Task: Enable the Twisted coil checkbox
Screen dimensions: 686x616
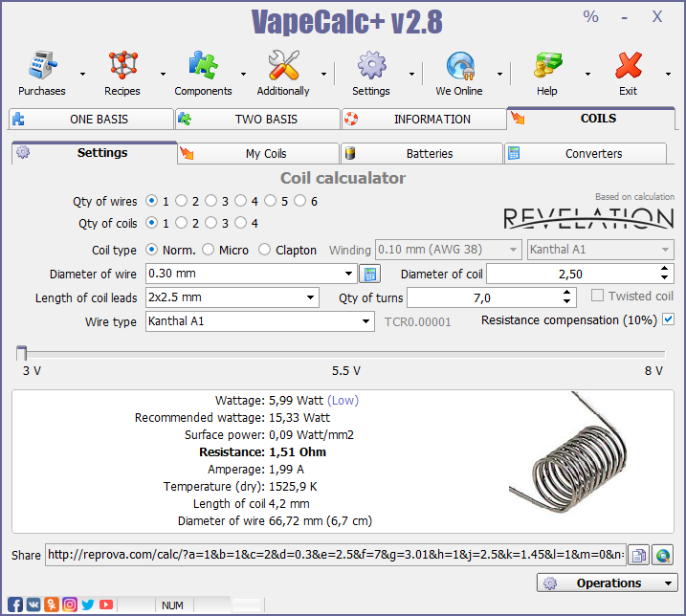Action: coord(597,296)
